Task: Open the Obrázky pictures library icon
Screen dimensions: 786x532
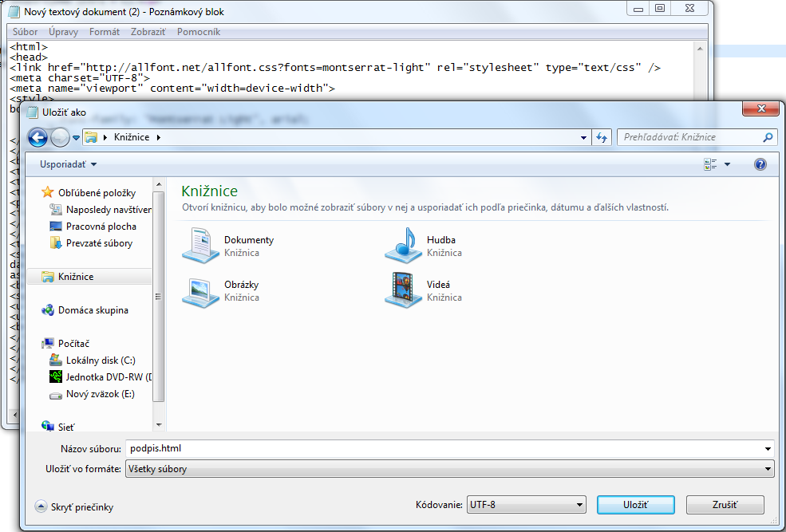Action: click(x=201, y=290)
